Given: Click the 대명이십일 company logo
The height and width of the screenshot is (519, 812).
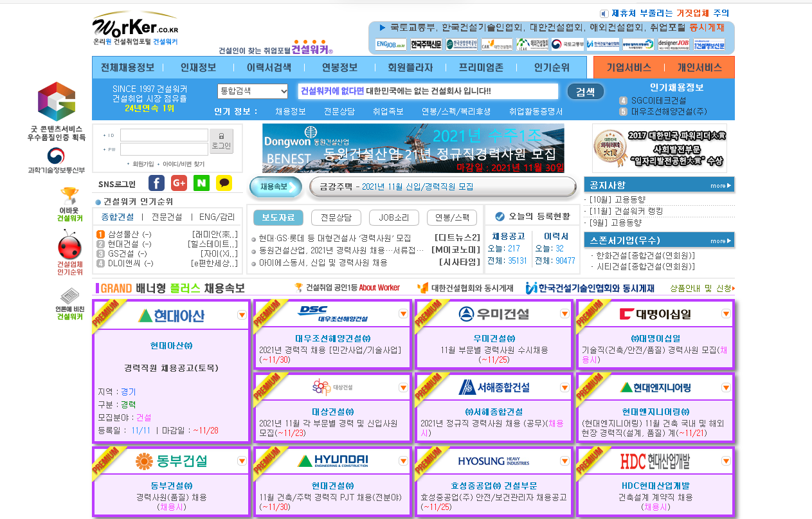Looking at the screenshot, I should [655, 314].
